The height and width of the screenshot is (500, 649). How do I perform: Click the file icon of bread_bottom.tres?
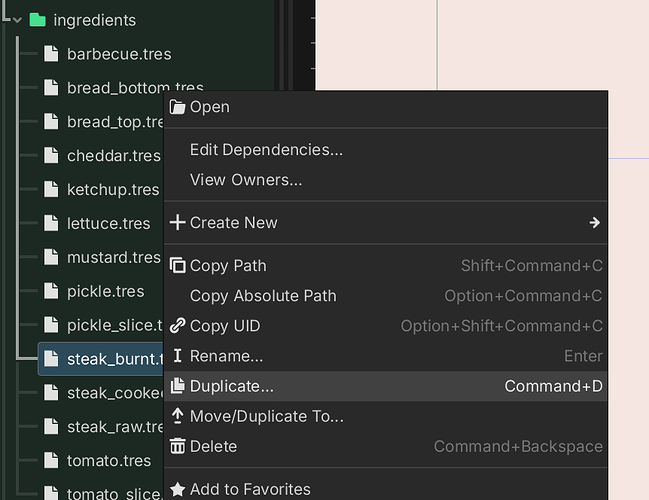51,87
